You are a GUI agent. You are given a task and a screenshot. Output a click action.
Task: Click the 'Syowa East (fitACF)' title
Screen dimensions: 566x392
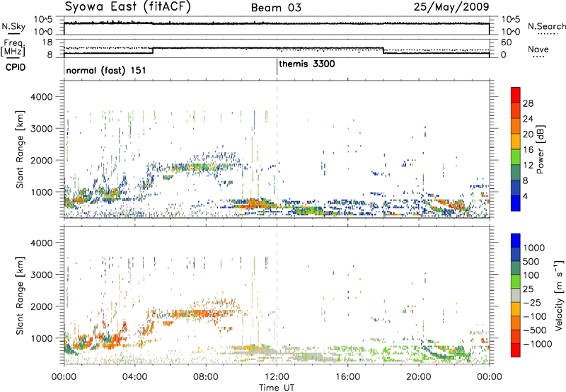click(x=127, y=7)
